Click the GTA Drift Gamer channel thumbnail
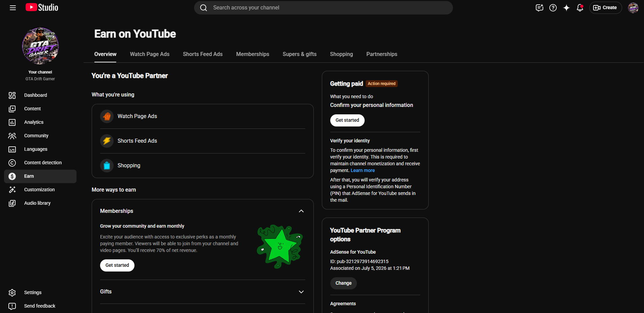The width and height of the screenshot is (644, 313). 40,46
